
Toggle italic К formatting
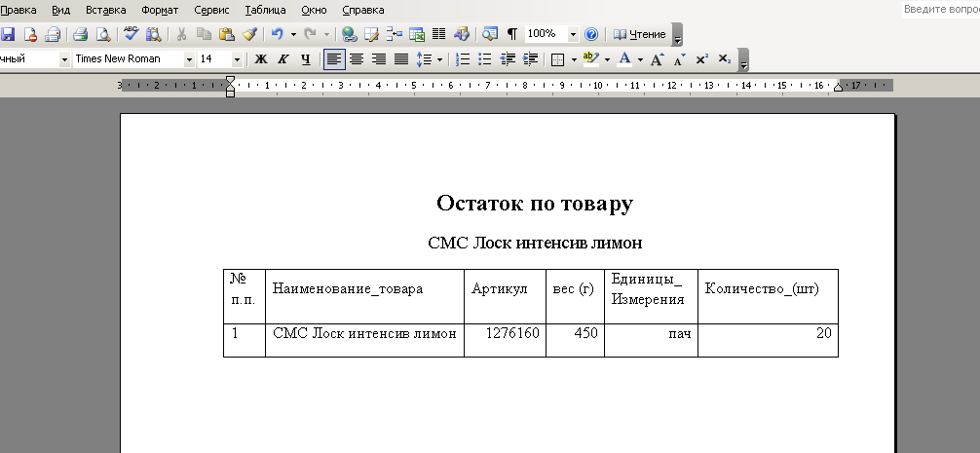pyautogui.click(x=283, y=59)
